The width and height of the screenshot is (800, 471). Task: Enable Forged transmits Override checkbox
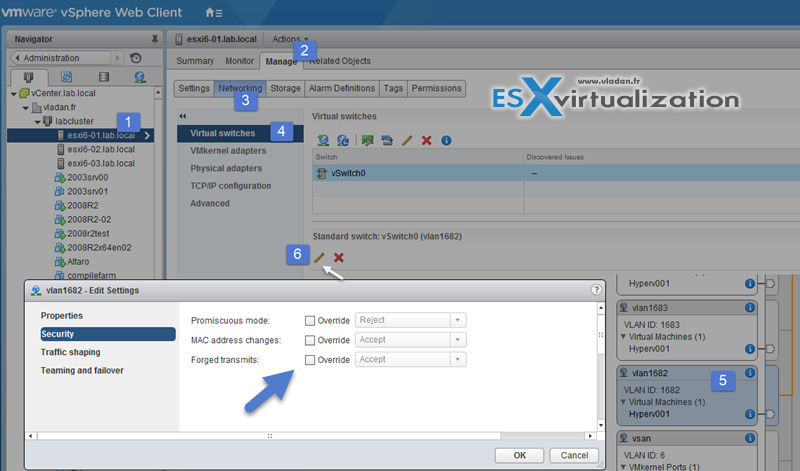point(310,360)
